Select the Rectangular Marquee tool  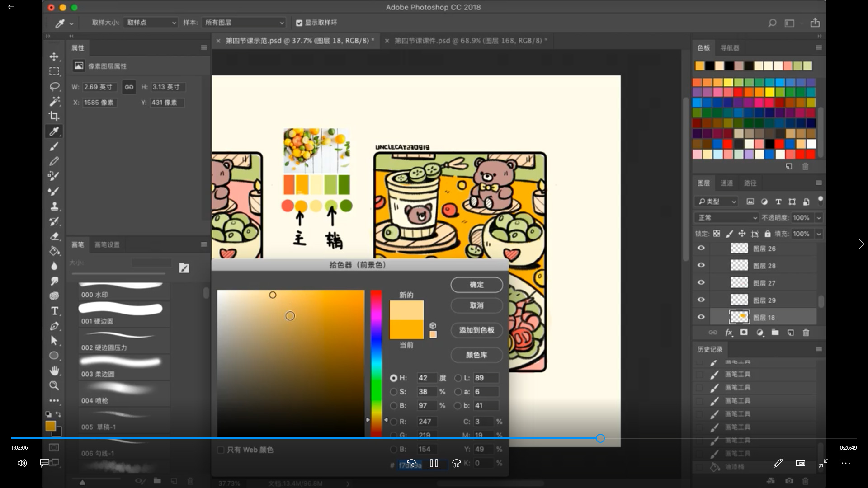[54, 71]
